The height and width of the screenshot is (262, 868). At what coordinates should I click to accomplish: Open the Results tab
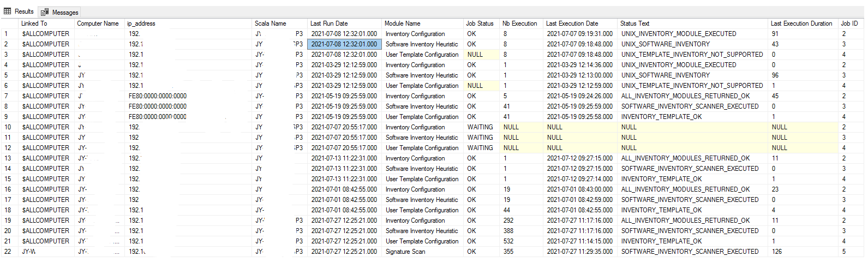tap(23, 11)
